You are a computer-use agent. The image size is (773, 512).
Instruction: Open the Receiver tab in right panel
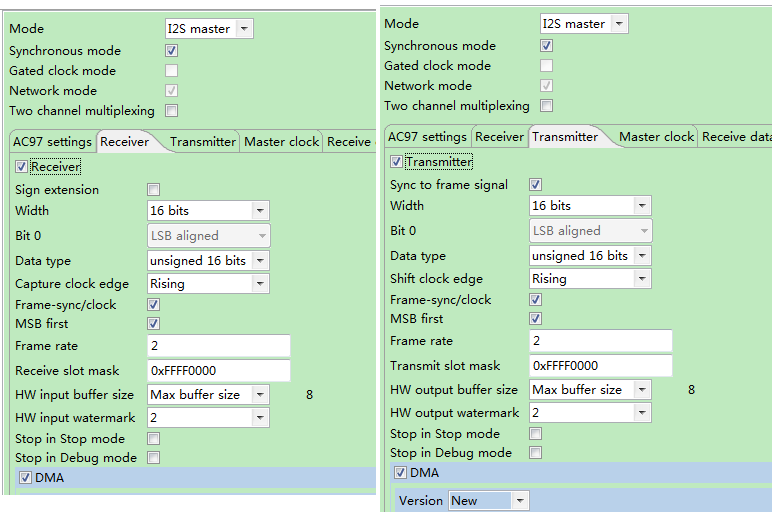coord(499,137)
